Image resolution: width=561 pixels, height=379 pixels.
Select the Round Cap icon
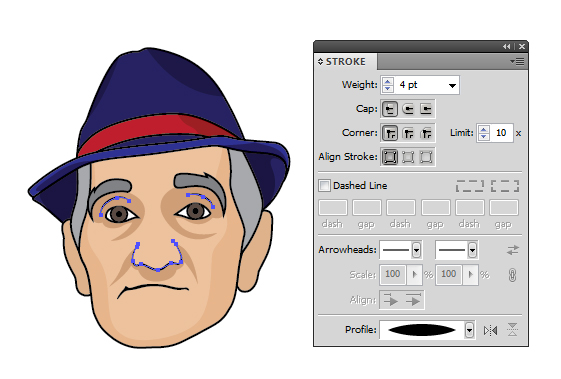click(408, 109)
